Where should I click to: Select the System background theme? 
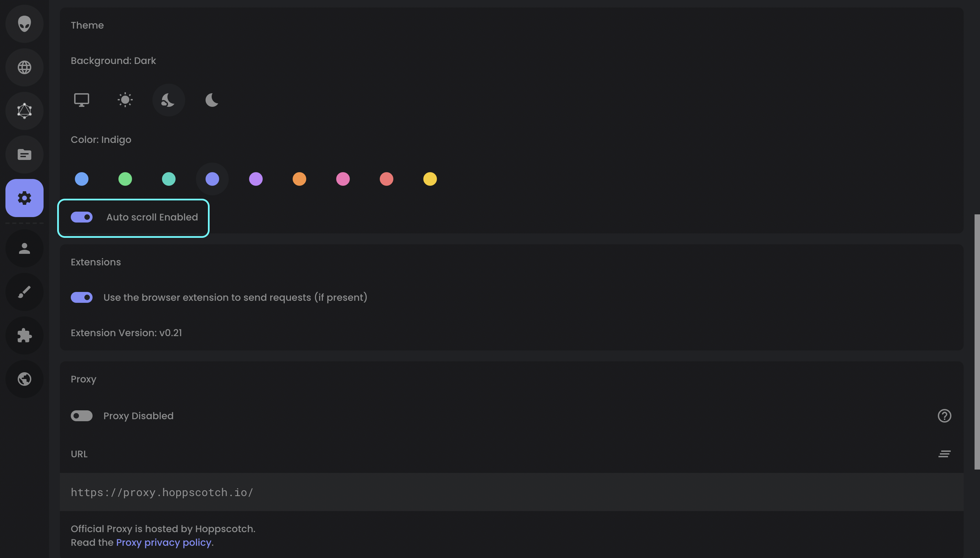(x=81, y=100)
